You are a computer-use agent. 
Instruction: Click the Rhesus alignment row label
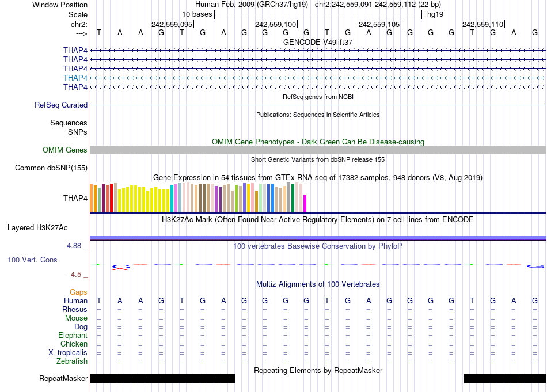click(x=75, y=309)
